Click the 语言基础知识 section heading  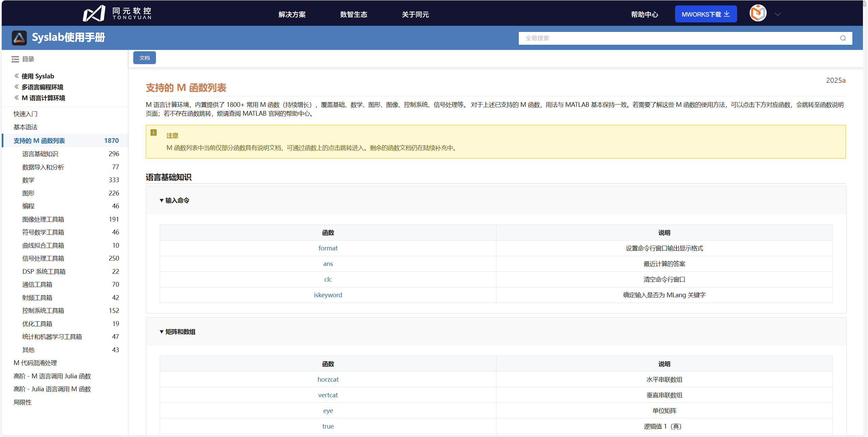click(169, 177)
